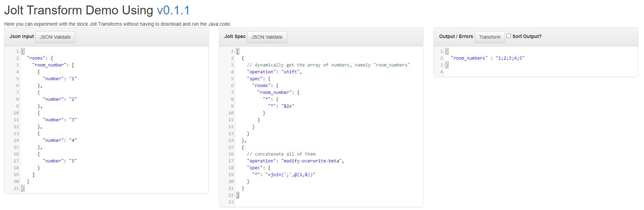Click line number 21 in Json Input gutter
644x210 pixels.
pos(16,188)
